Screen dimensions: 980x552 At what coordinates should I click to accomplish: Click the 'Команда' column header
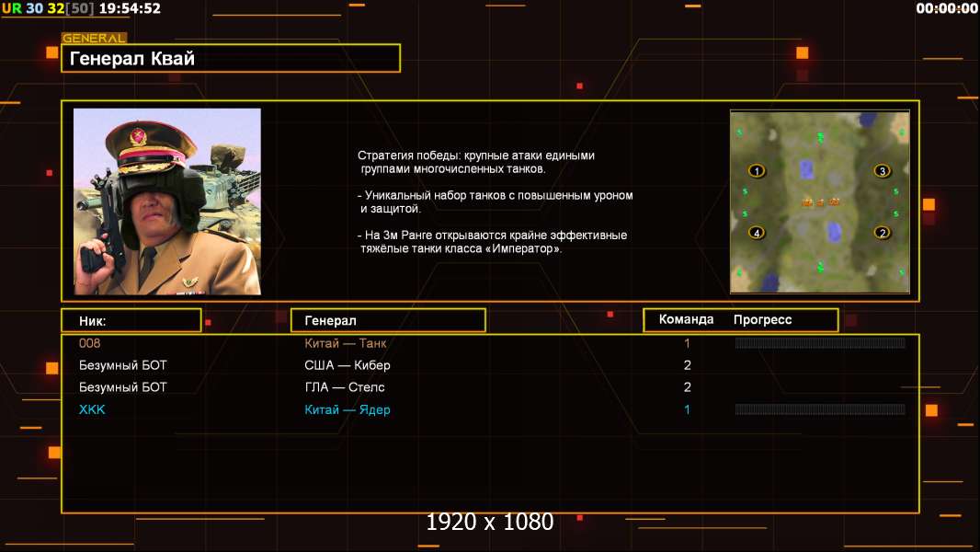pyautogui.click(x=686, y=319)
